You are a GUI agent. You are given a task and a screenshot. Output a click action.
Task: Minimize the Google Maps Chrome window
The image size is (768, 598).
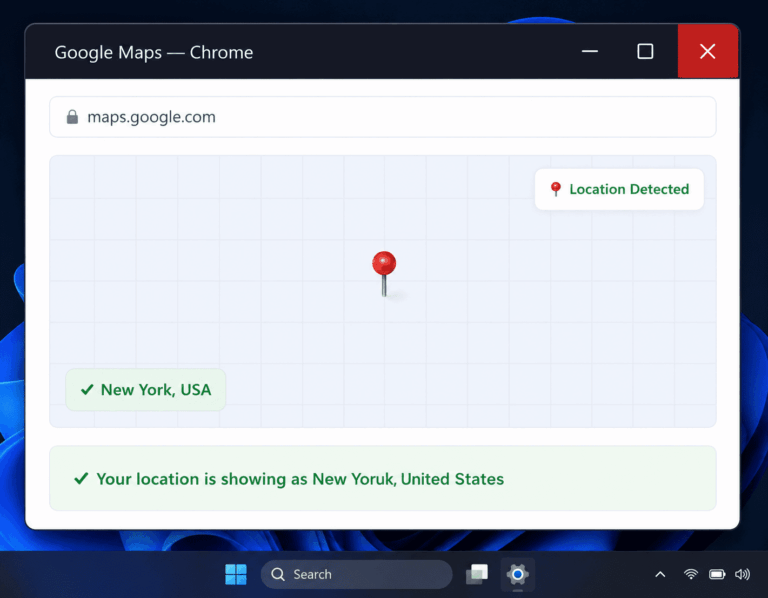590,51
